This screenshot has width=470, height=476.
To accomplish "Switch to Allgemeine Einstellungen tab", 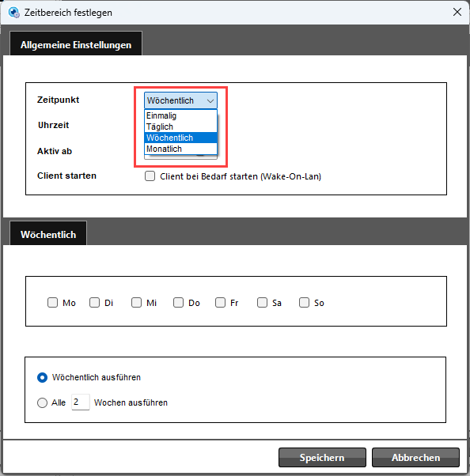I will pos(76,44).
